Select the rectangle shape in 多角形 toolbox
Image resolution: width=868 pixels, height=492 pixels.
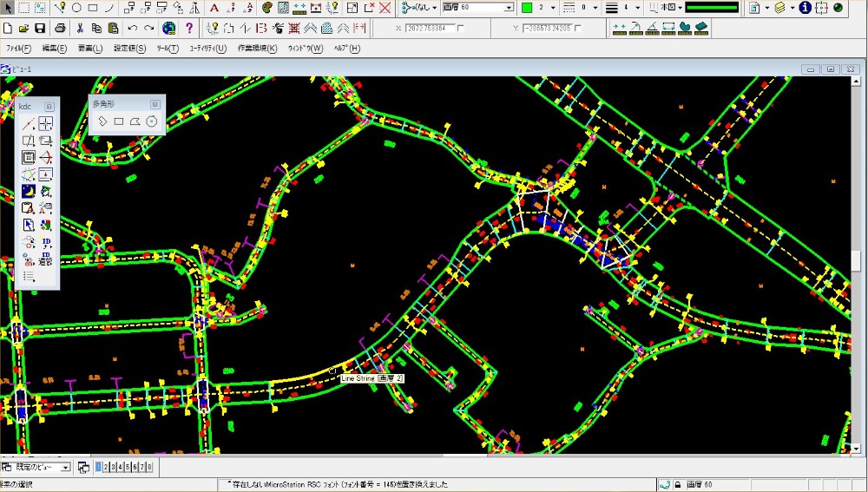(118, 121)
